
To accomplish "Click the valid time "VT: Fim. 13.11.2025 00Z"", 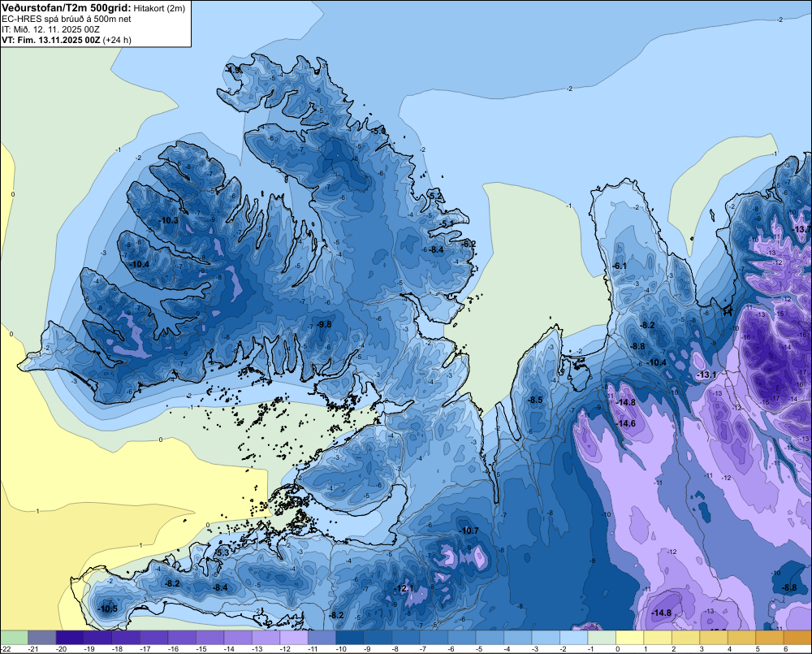I will pos(50,40).
